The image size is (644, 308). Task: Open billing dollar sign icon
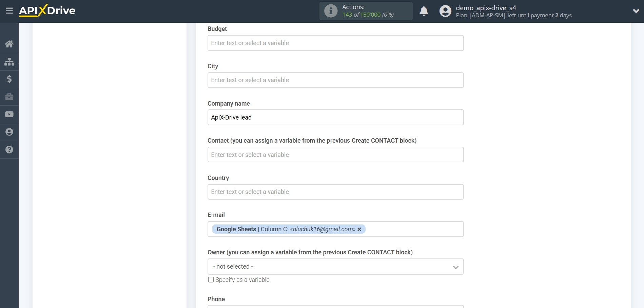9,79
